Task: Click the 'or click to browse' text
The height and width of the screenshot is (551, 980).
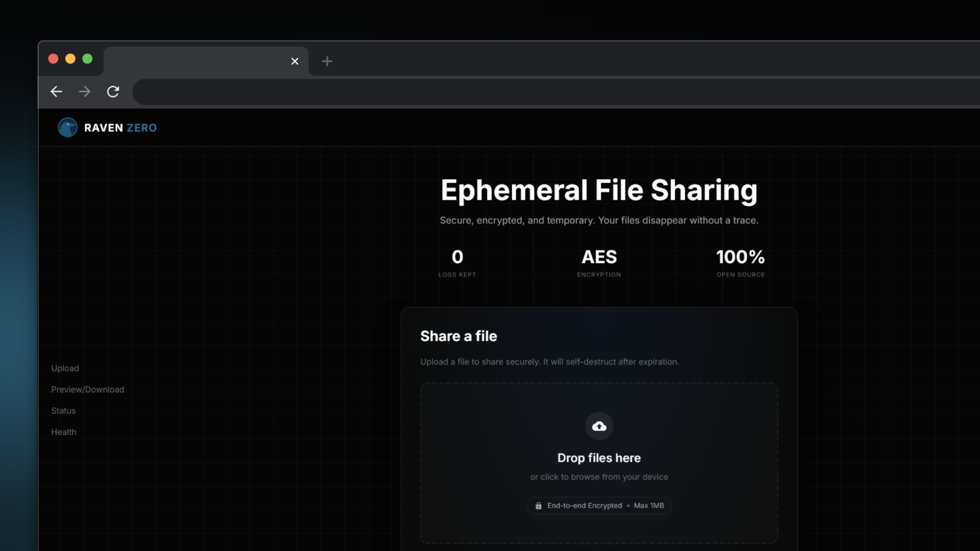Action: (x=599, y=477)
